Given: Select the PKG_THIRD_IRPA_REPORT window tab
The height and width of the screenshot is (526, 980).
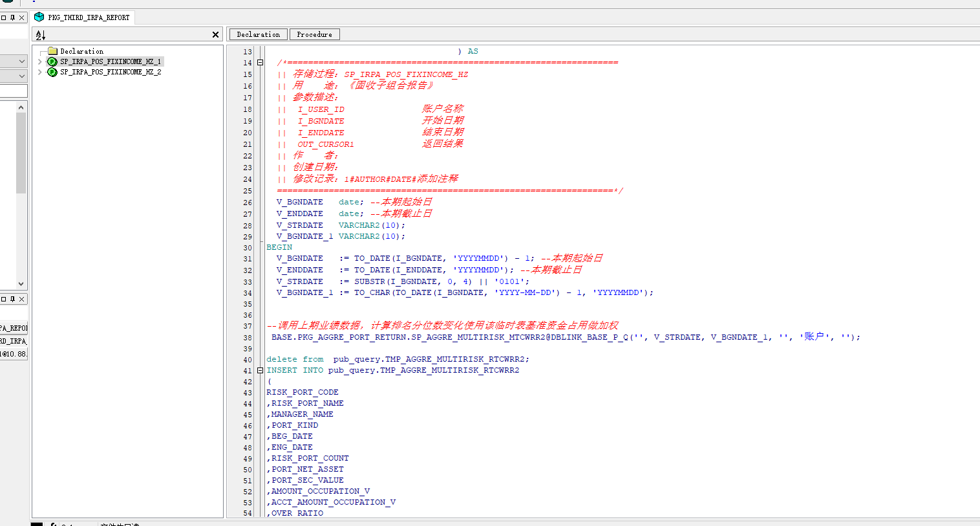Looking at the screenshot, I should click(x=83, y=17).
